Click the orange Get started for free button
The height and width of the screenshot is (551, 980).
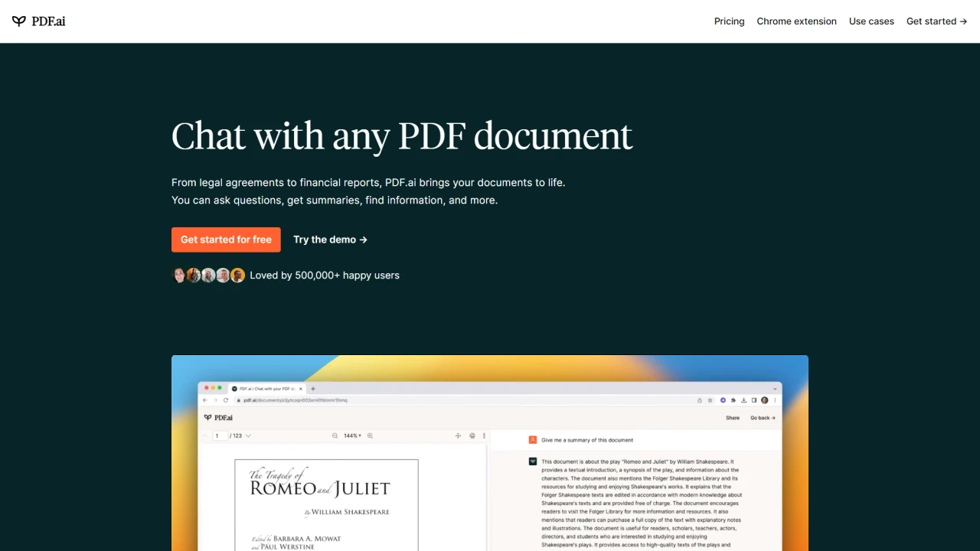(x=226, y=240)
